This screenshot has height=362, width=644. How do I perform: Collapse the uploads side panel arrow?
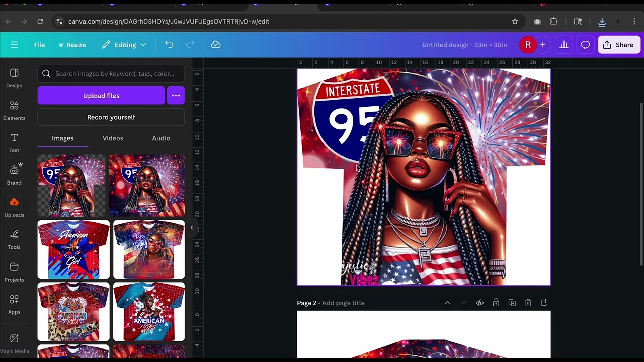(192, 228)
